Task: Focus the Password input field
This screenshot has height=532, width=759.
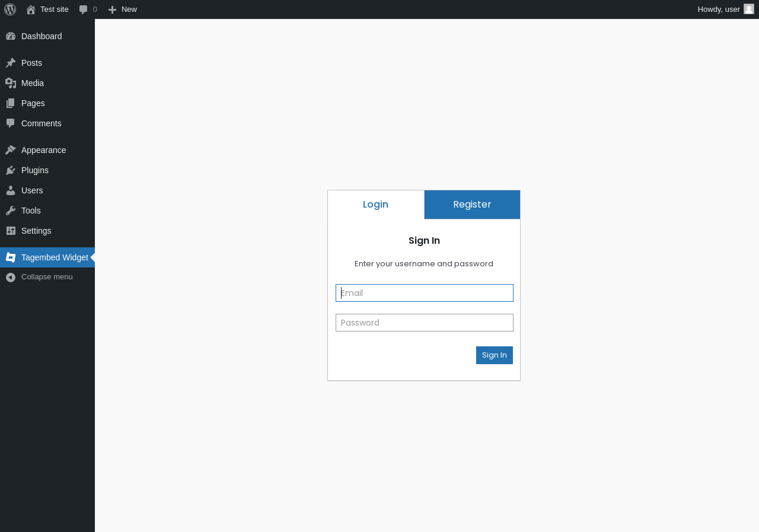Action: [x=425, y=323]
